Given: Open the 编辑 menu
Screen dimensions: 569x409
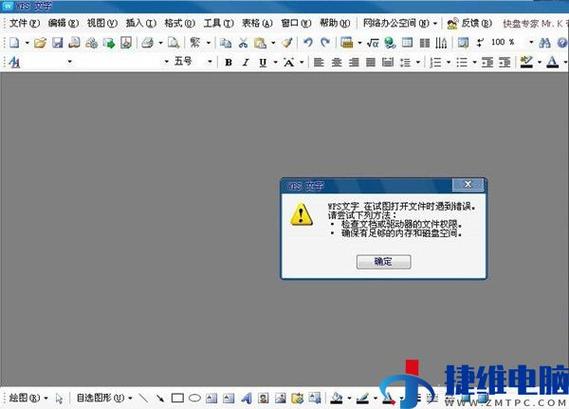Looking at the screenshot, I should (63, 23).
